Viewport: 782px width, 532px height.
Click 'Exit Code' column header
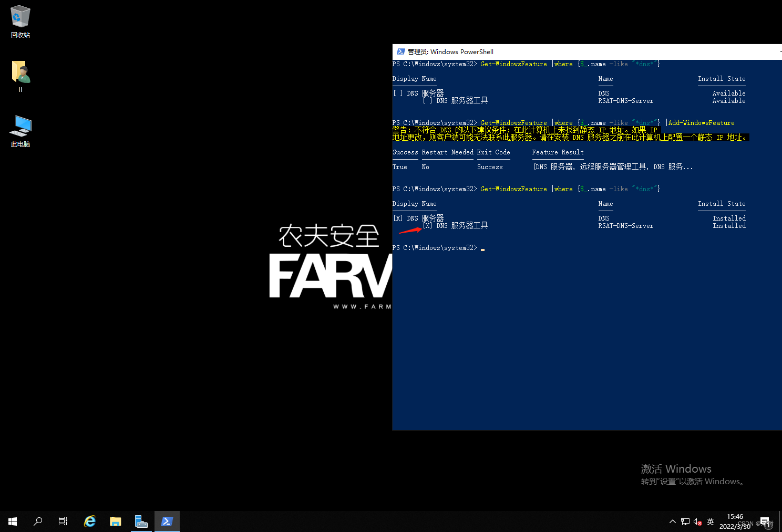[x=493, y=152]
